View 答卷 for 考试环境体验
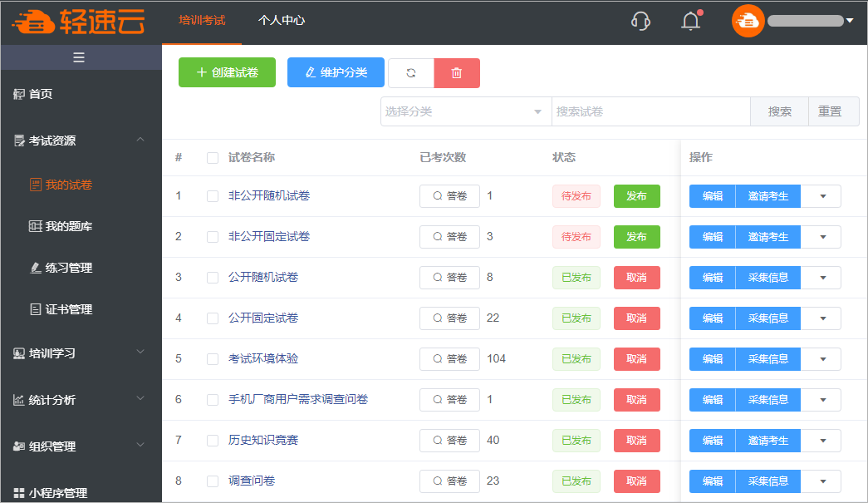Screen dimensions: 868x503 tap(449, 359)
